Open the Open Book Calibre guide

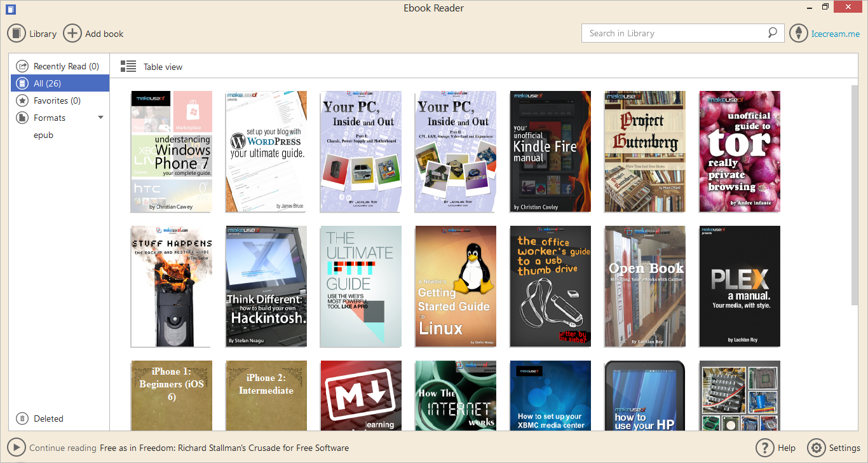coord(645,286)
